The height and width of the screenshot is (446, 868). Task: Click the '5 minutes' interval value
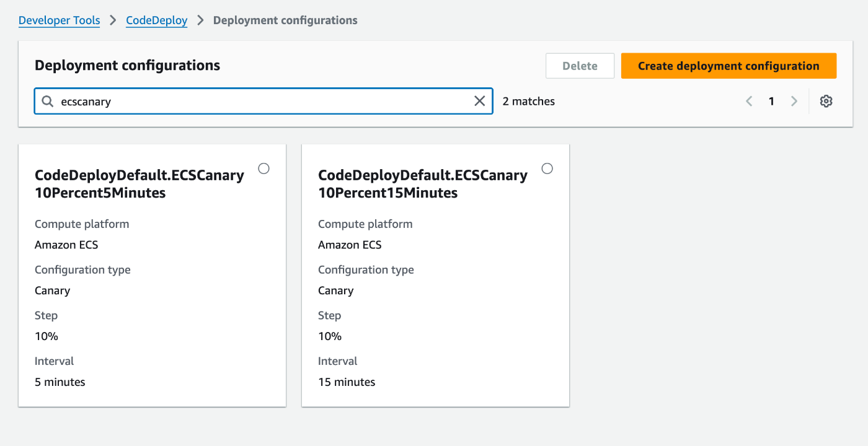pos(60,382)
